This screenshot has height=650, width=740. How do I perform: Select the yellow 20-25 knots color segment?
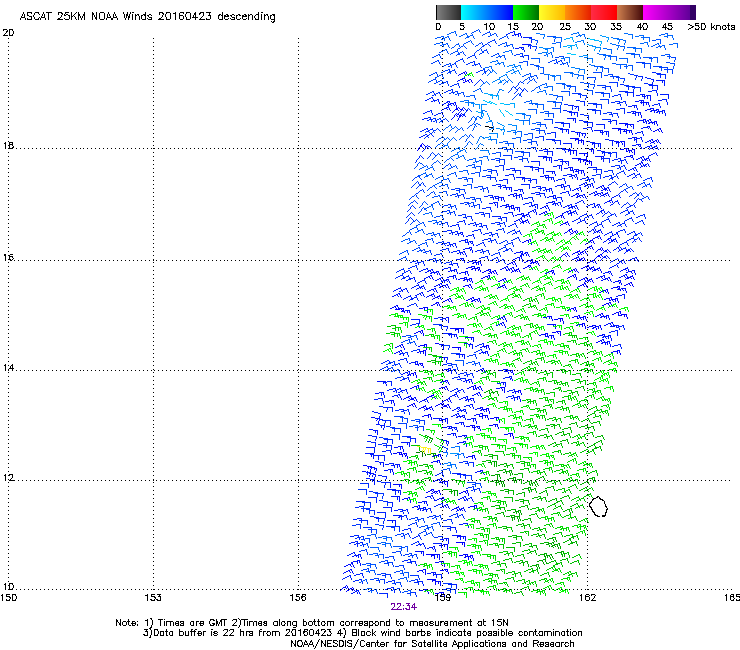[552, 12]
